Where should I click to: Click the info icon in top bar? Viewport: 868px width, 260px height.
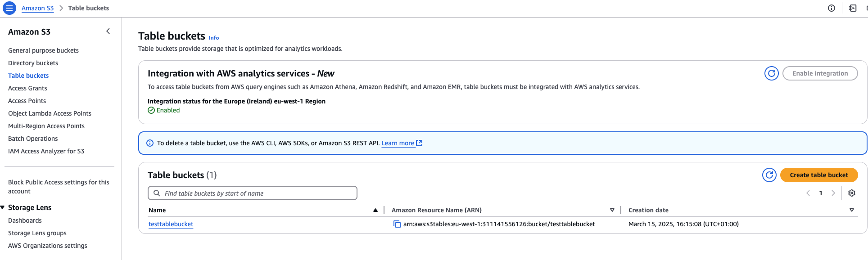point(831,8)
